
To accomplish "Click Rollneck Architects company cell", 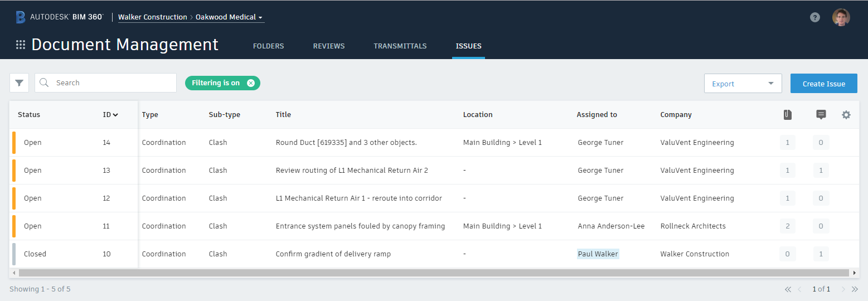I will pos(693,226).
